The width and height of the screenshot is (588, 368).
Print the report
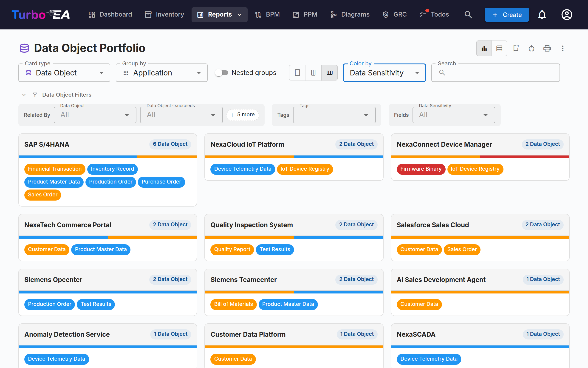pos(547,49)
